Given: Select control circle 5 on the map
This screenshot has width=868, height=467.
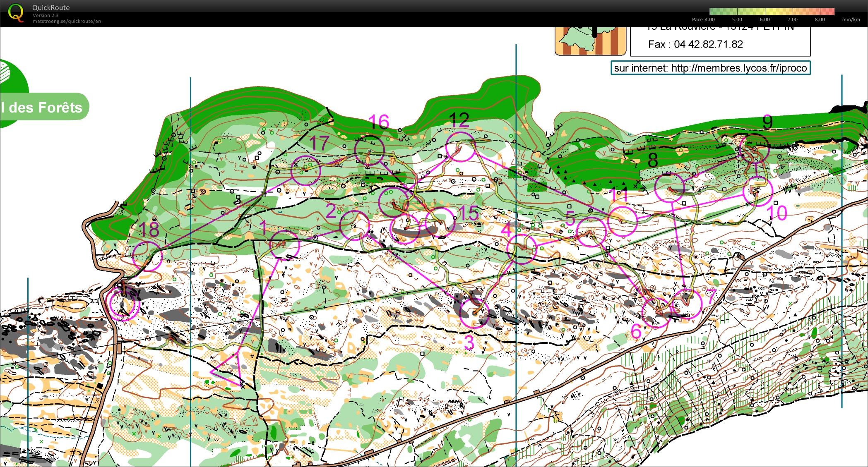Looking at the screenshot, I should (591, 232).
